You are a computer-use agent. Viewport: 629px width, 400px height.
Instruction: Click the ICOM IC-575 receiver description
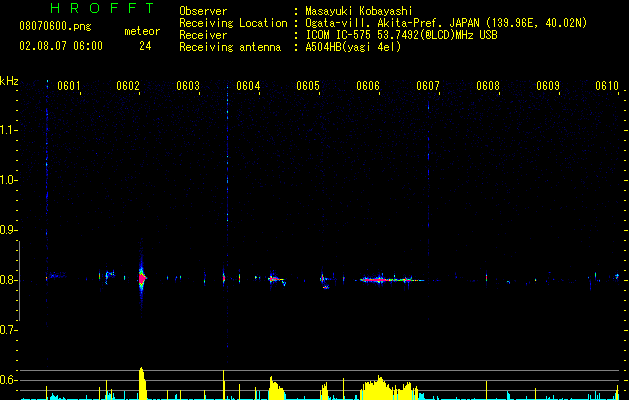(x=402, y=35)
